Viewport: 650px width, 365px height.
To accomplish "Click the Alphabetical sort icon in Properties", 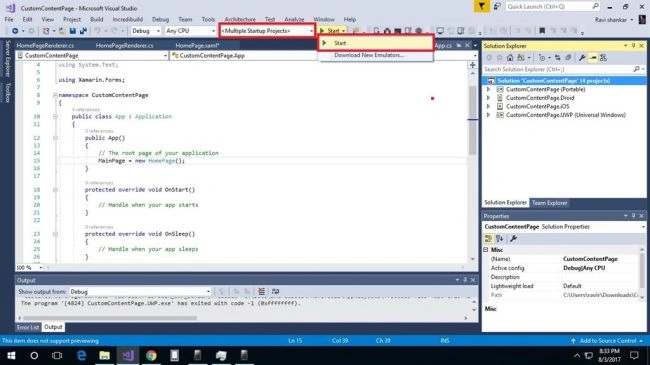I will pos(500,238).
